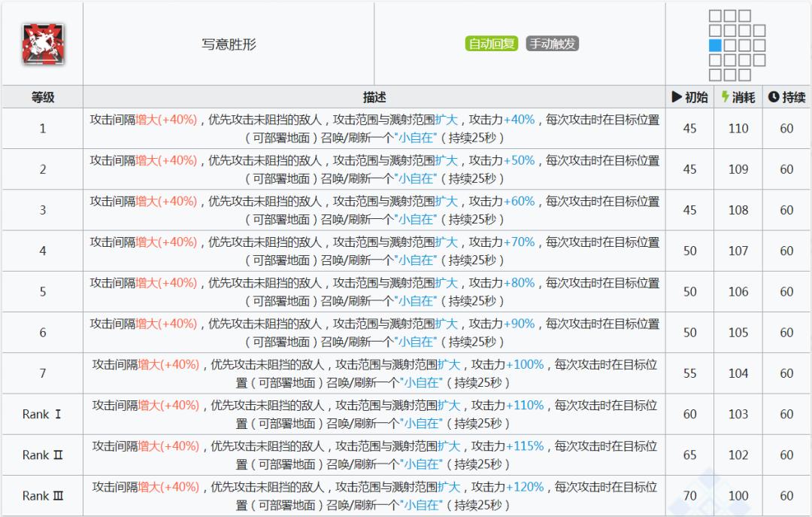Click the play triangle icon beside 初始

(677, 96)
